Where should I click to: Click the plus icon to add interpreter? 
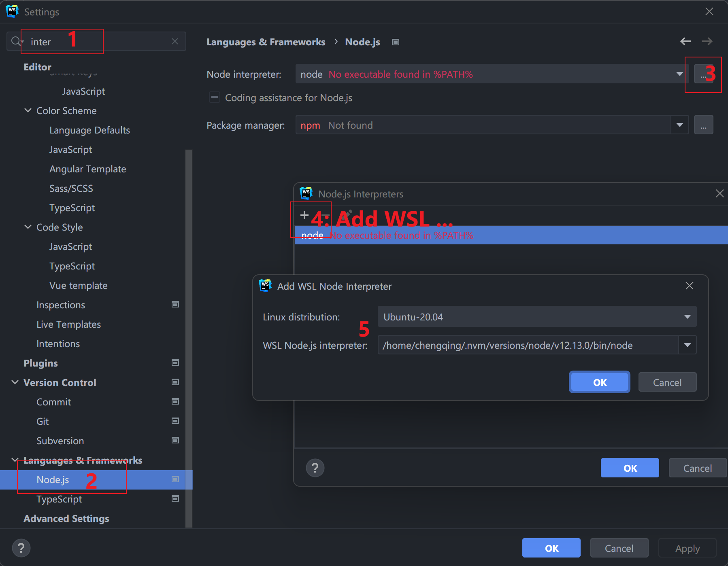[304, 215]
